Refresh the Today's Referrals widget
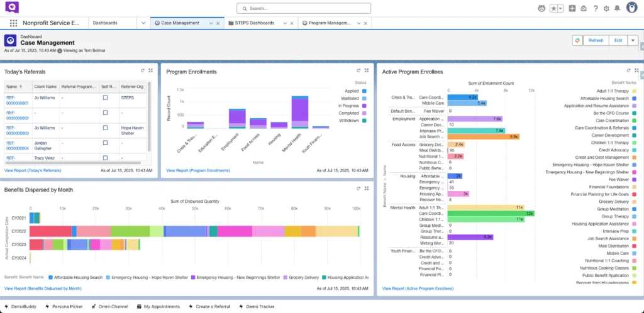 pyautogui.click(x=142, y=71)
